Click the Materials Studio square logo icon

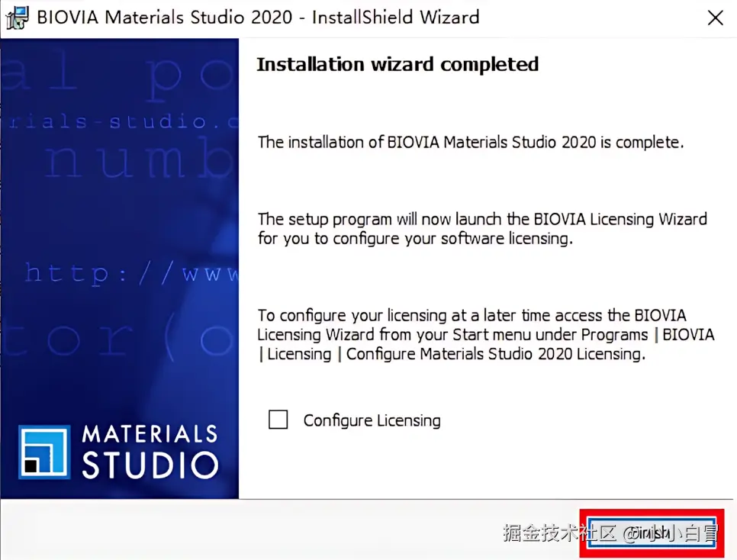(44, 452)
